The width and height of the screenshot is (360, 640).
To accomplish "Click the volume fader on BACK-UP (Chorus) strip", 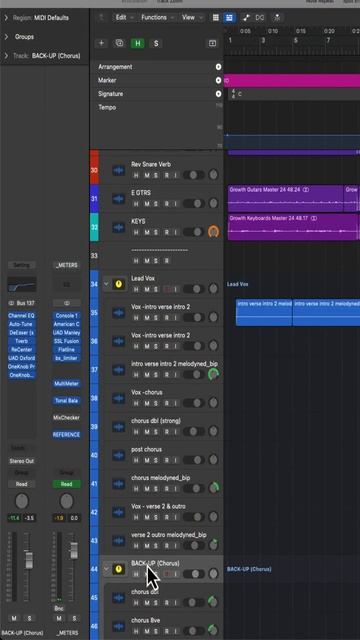I will (x=29, y=560).
